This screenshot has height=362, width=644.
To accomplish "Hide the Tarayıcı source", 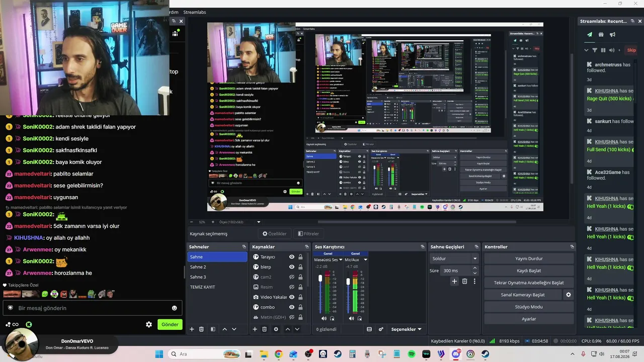I will [291, 257].
